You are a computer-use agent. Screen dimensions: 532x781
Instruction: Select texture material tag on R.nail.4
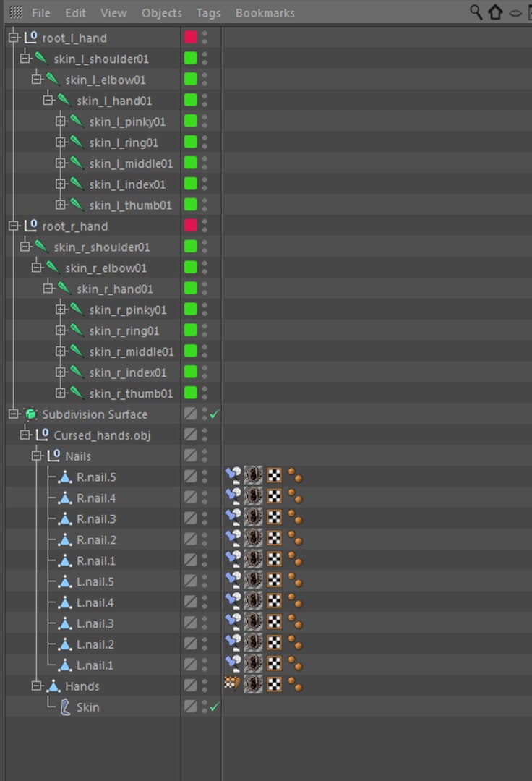(x=253, y=496)
